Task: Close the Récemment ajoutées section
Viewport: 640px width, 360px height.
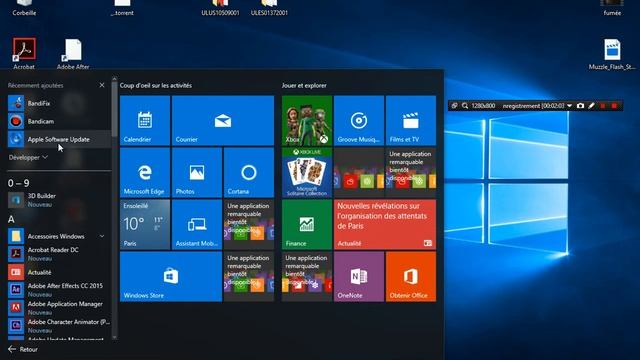Action: click(x=102, y=85)
